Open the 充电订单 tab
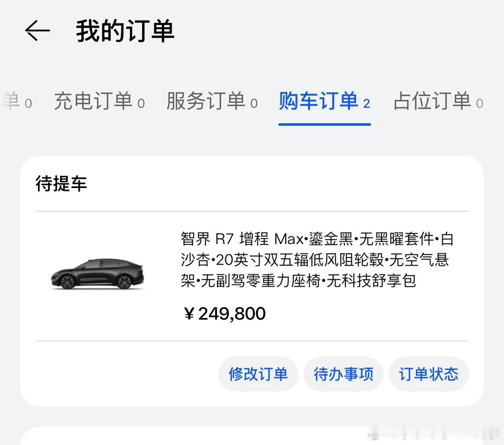 93,102
